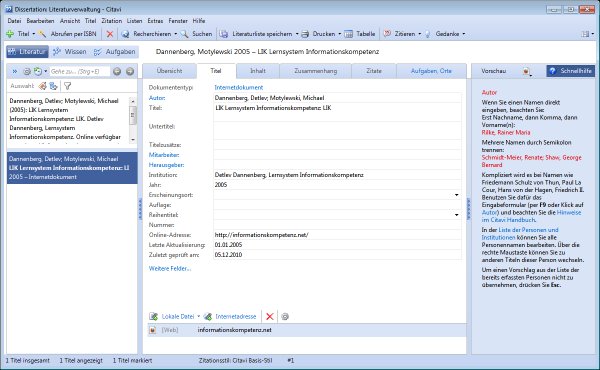Switch to the Vorschau panel

pos(494,71)
